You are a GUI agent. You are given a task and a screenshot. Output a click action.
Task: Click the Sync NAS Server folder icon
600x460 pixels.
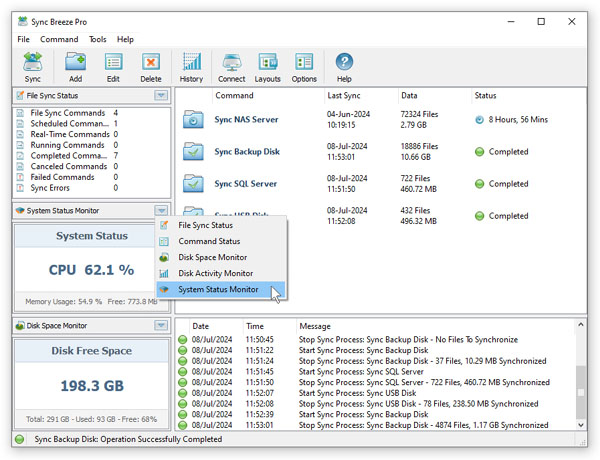(x=193, y=119)
